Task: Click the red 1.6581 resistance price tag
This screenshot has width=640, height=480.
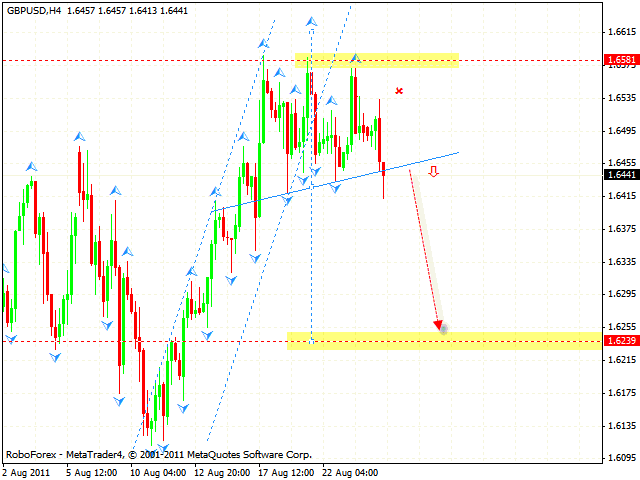Action: [622, 60]
